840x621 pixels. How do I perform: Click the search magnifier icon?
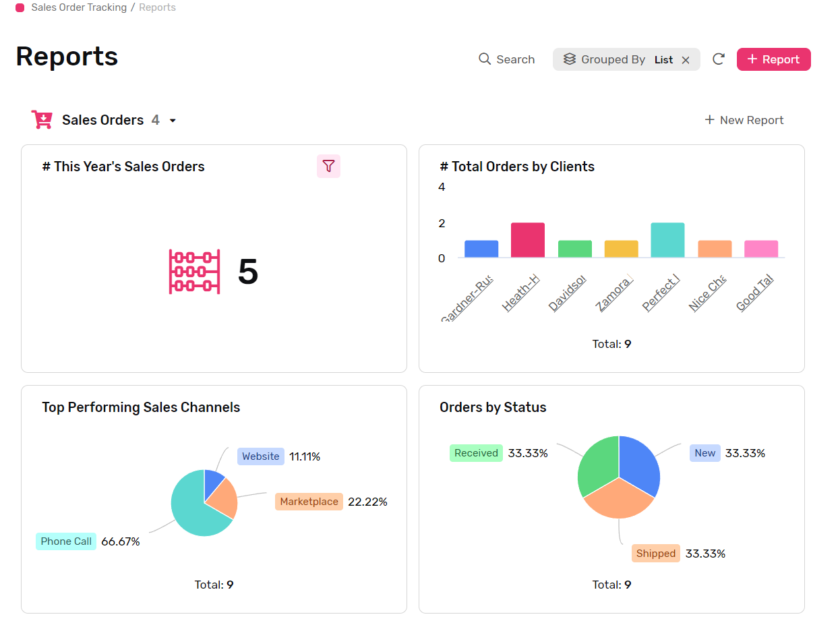tap(485, 59)
